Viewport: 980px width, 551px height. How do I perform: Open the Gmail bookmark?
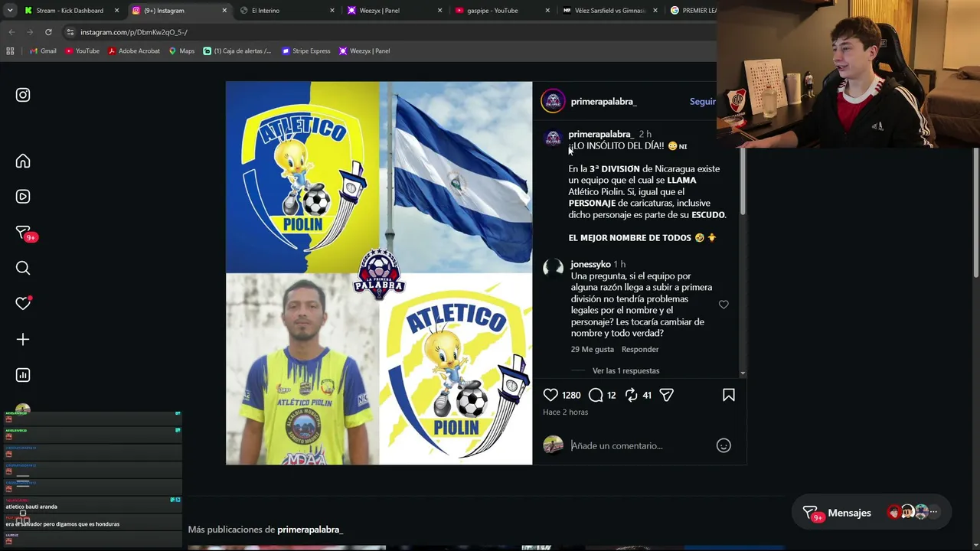click(43, 51)
